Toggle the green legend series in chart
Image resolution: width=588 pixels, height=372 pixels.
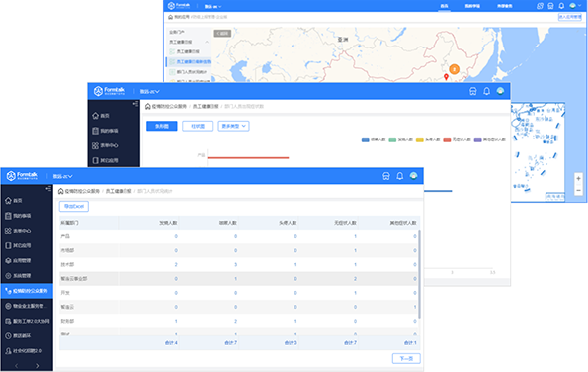(x=401, y=139)
